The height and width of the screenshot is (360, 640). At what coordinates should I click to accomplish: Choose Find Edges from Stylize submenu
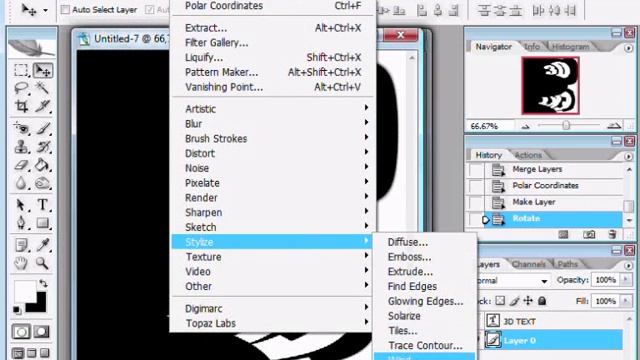[424, 287]
